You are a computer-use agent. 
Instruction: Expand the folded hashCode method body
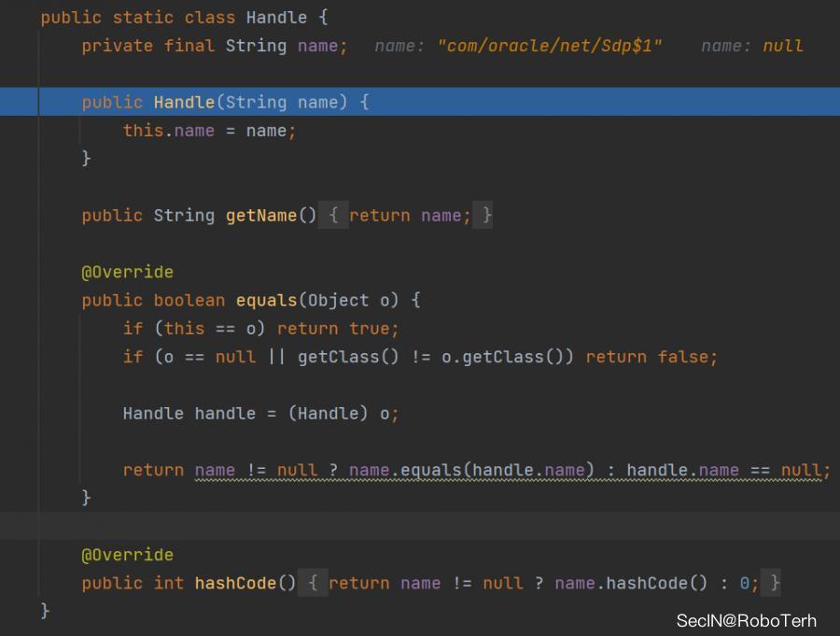[x=316, y=584]
